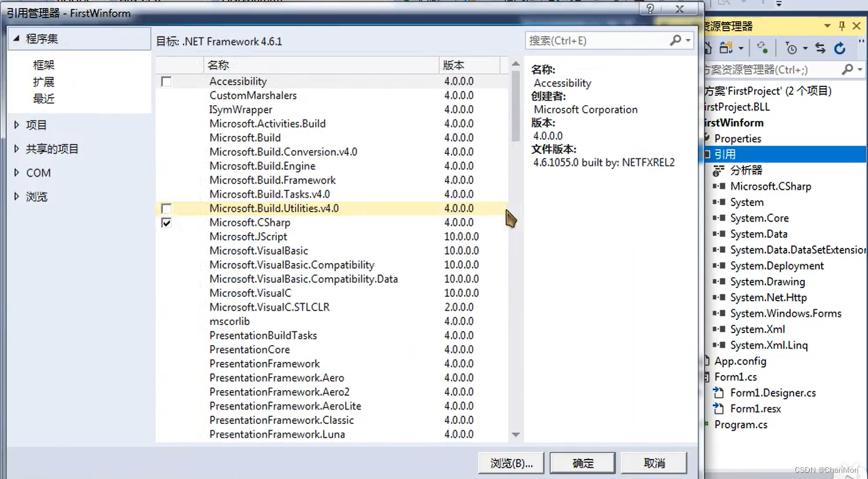
Task: Select the 框架 subcategory
Action: [44, 65]
